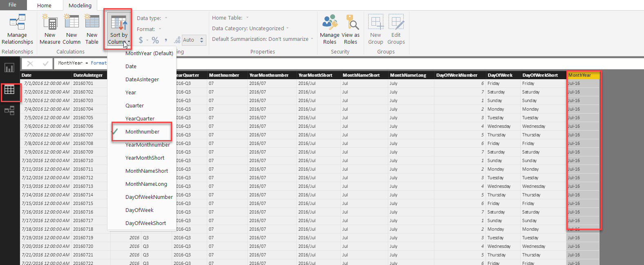Viewport: 644px width, 265px height.
Task: Select the DayOfWeekShort column header
Action: pyautogui.click(x=543, y=75)
